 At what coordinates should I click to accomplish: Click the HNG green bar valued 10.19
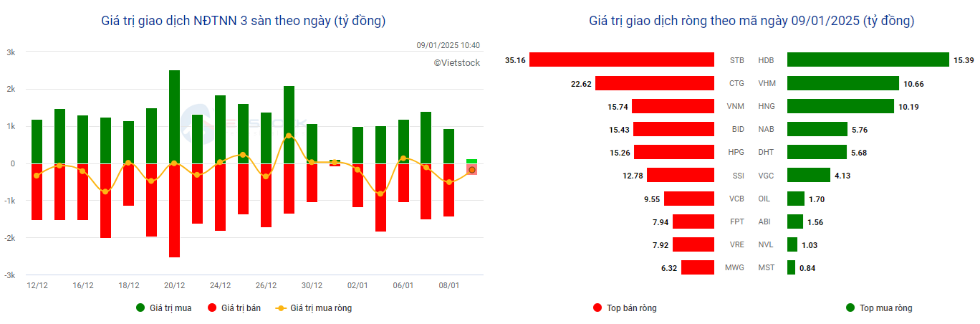(842, 106)
